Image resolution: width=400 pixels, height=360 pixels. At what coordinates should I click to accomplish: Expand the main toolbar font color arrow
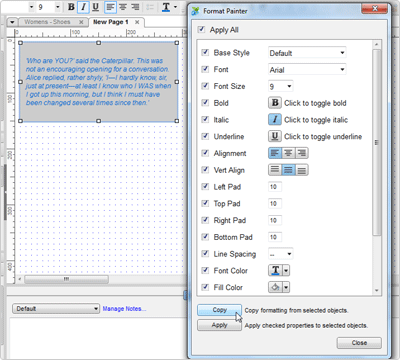175,7
